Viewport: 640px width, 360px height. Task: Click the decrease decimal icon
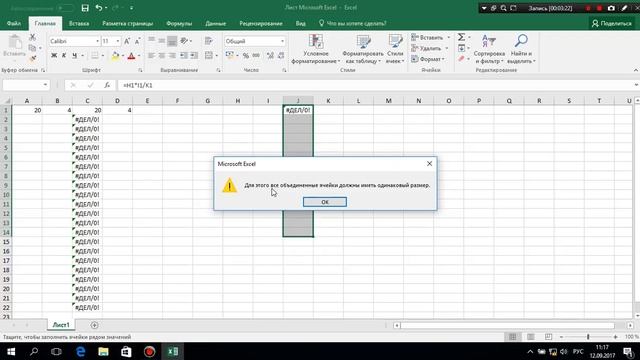click(x=281, y=56)
